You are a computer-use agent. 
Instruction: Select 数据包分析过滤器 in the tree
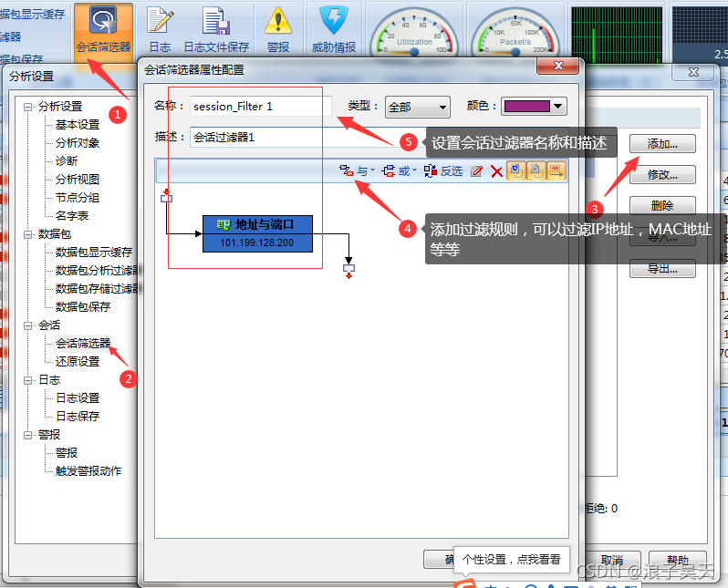pyautogui.click(x=97, y=271)
